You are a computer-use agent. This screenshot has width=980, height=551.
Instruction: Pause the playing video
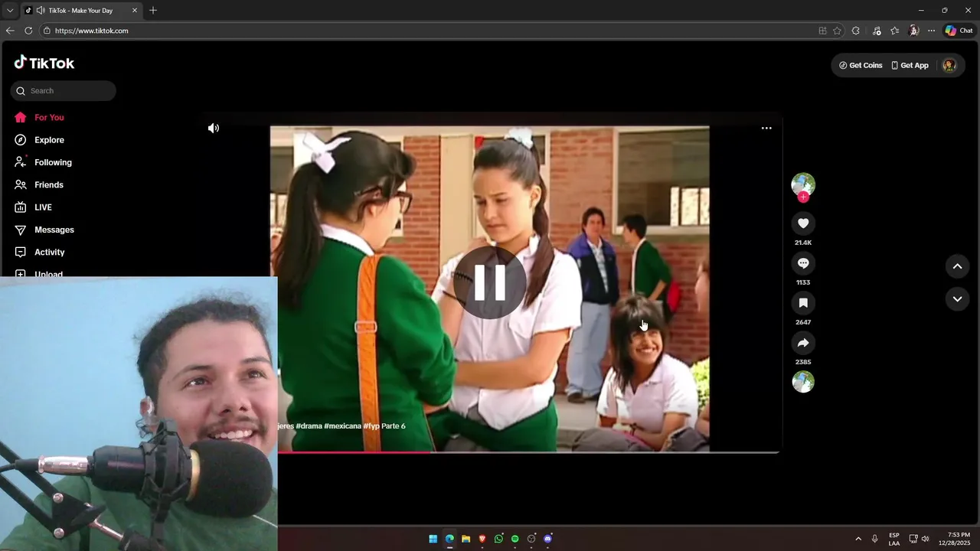pos(490,282)
